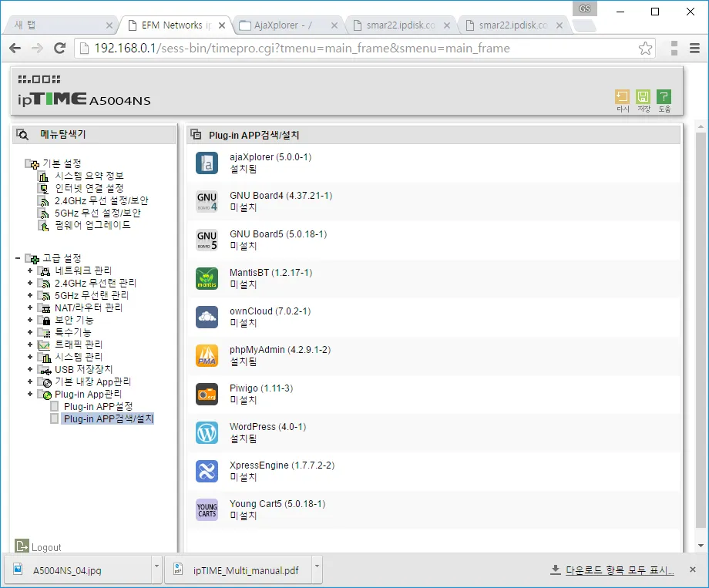Switch to the EFM Networks browser tab
This screenshot has height=588, width=709.
(176, 25)
